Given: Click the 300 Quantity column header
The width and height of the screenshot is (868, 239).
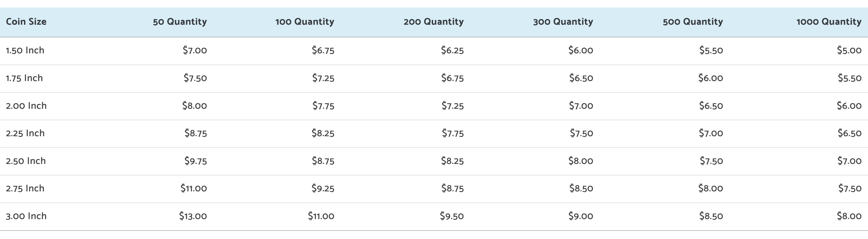Looking at the screenshot, I should [563, 22].
